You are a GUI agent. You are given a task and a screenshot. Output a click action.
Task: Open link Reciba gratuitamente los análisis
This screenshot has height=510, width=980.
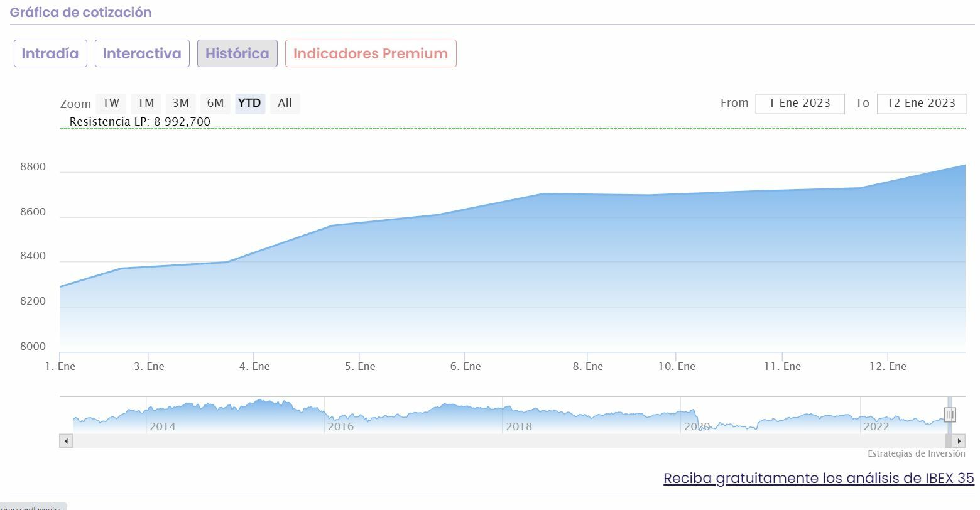click(x=819, y=478)
